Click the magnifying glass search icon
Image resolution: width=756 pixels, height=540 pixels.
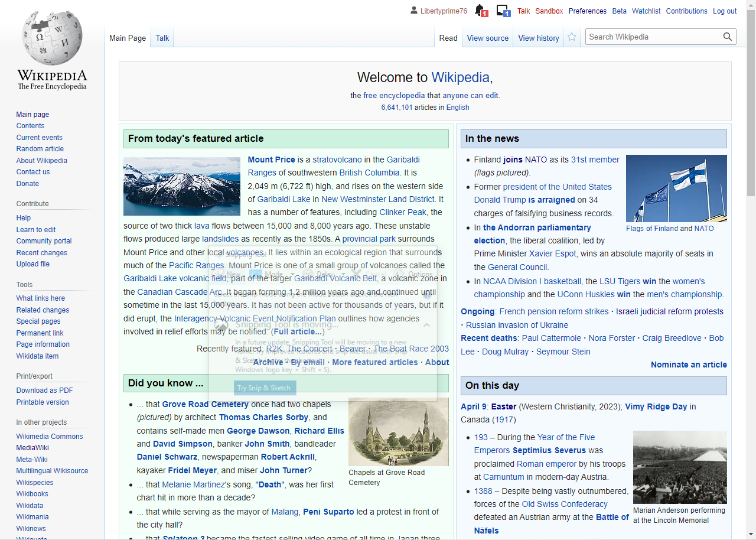[728, 37]
